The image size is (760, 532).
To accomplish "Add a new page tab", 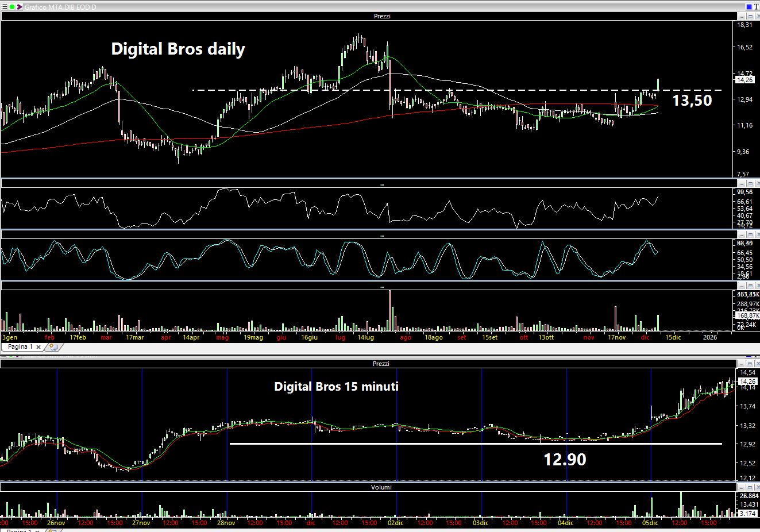I will 53,347.
